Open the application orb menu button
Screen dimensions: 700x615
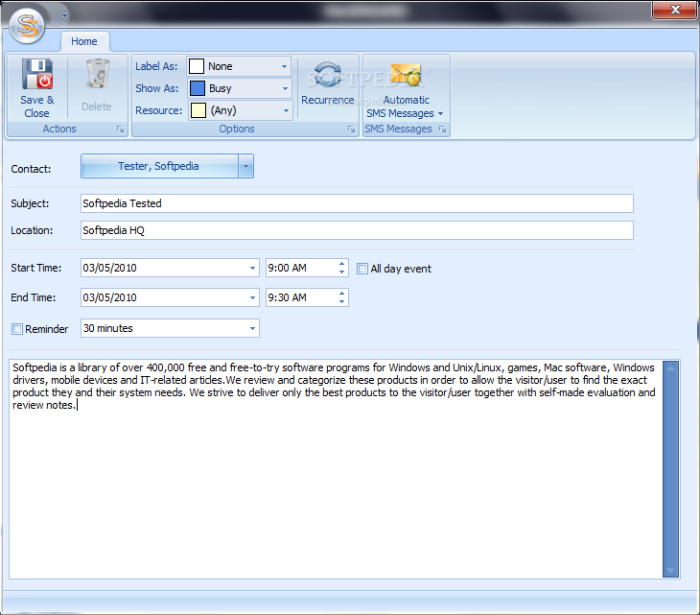[27, 26]
